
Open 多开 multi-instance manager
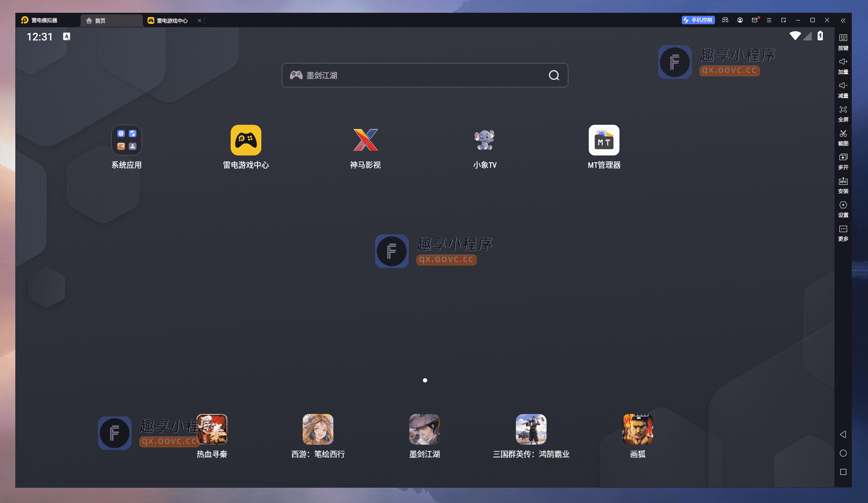(843, 161)
